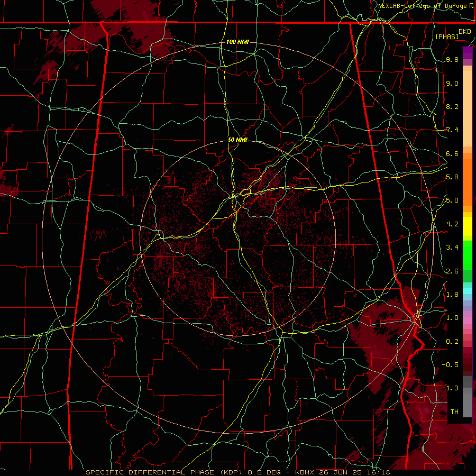Select the 7.4 value on the scale
Image resolution: width=476 pixels, height=476 pixels.
452,130
